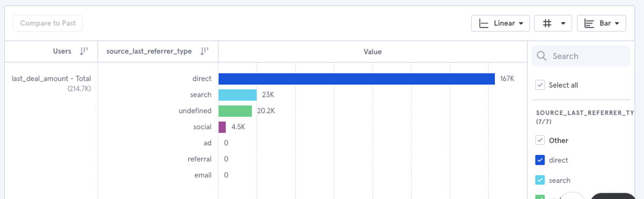Uncheck the direct series checkbox

point(540,160)
